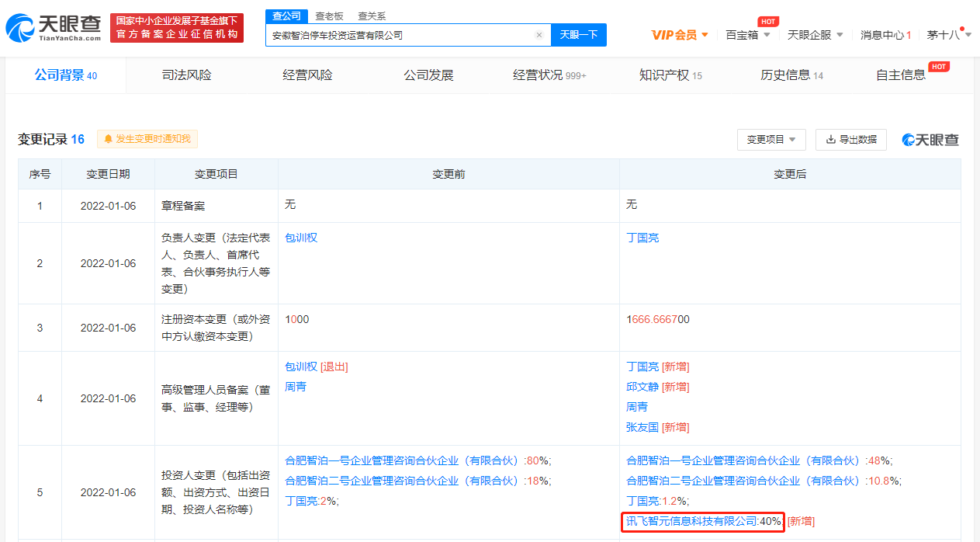Click the 序号 column header
Image resolution: width=980 pixels, height=542 pixels.
(x=40, y=174)
